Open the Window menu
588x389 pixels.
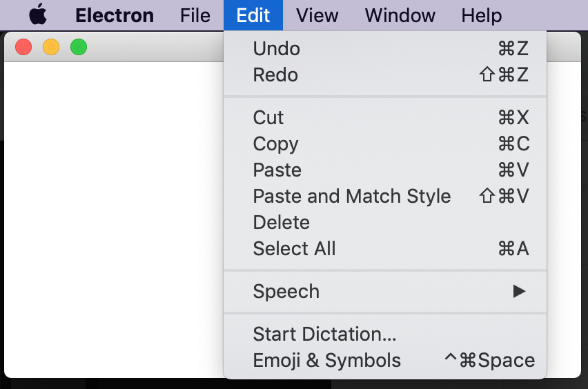pyautogui.click(x=400, y=15)
